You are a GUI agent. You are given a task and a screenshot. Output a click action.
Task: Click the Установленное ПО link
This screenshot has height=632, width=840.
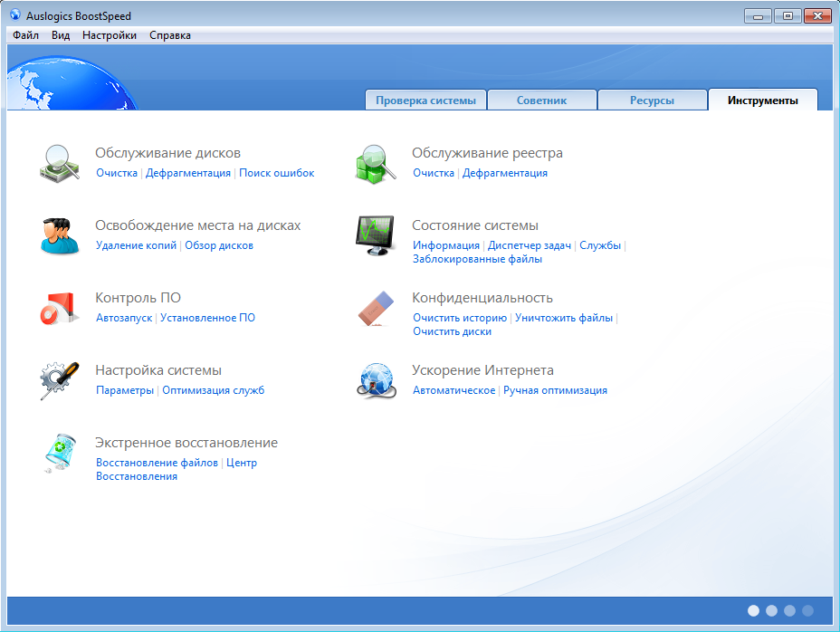207,318
